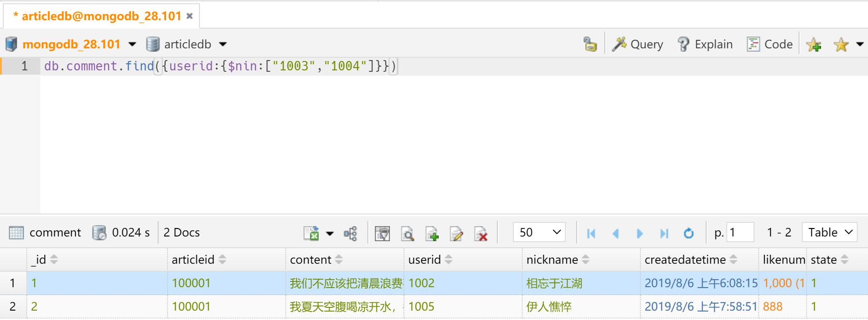
Task: Go to next results page arrow
Action: (x=640, y=233)
